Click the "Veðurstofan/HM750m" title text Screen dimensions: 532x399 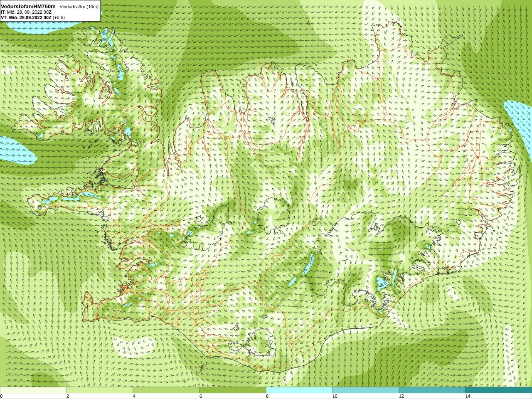click(28, 6)
